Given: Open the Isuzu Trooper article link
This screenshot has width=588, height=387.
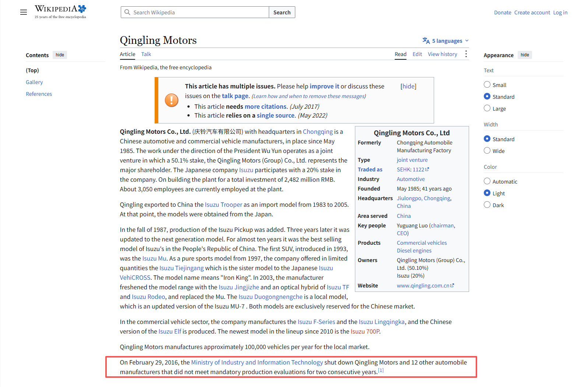Looking at the screenshot, I should pyautogui.click(x=223, y=205).
